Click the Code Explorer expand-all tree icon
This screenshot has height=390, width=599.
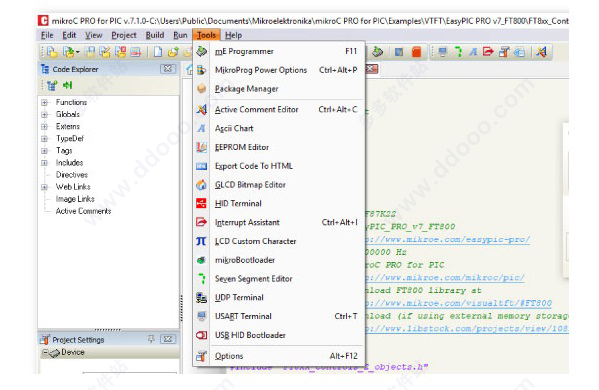52,85
